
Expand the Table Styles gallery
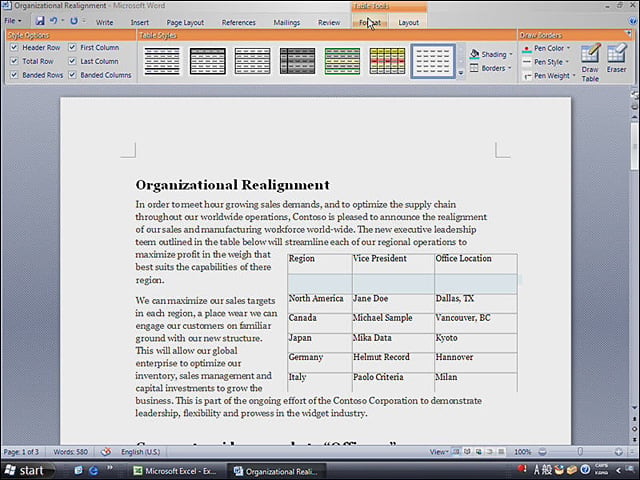(461, 73)
